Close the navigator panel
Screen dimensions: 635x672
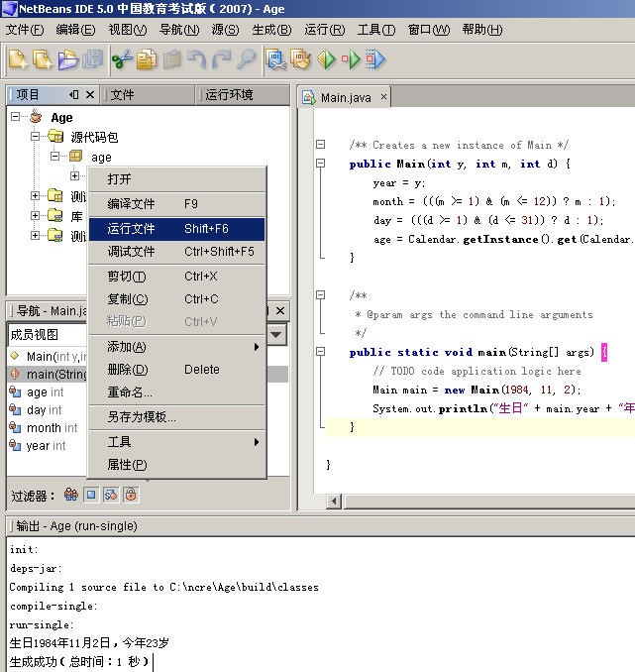[280, 310]
